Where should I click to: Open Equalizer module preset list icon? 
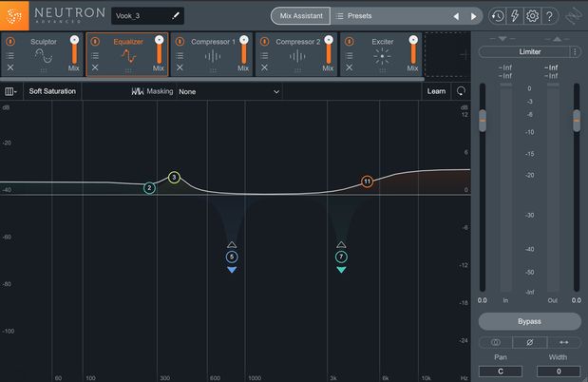(95, 55)
